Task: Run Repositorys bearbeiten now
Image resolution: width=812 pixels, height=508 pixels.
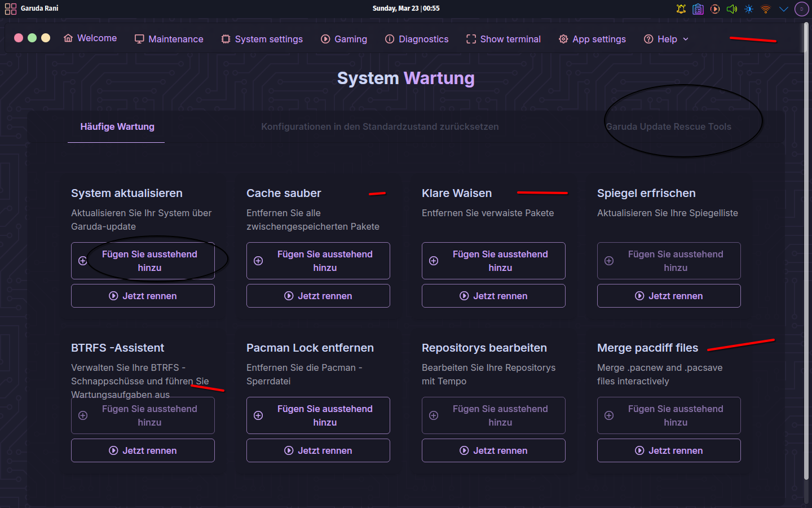Action: [x=493, y=450]
